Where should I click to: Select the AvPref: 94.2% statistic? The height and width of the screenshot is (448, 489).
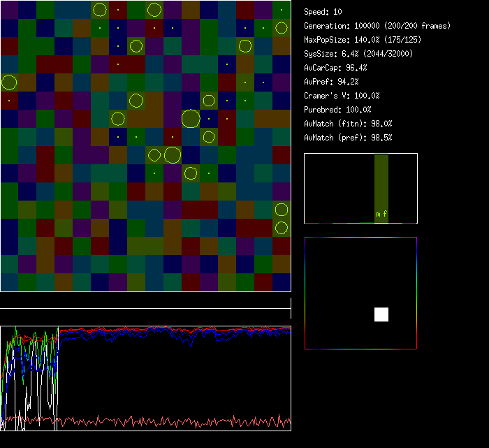pyautogui.click(x=331, y=82)
